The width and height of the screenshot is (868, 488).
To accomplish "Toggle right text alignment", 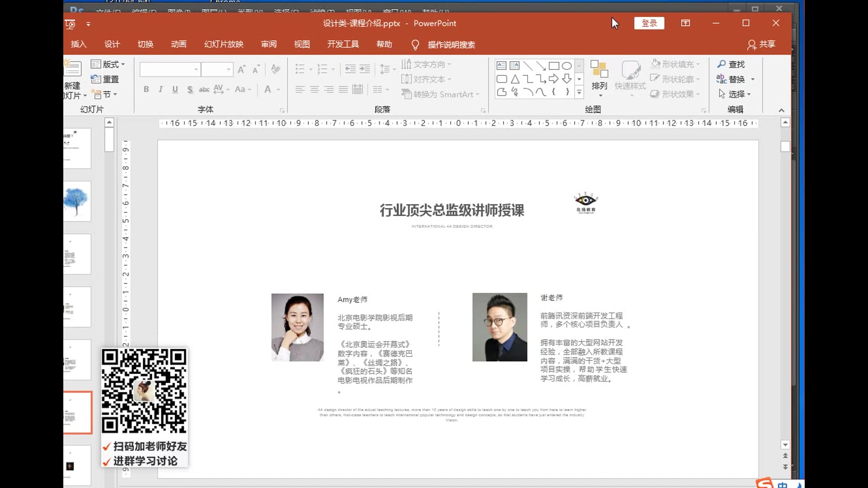I will (x=329, y=89).
